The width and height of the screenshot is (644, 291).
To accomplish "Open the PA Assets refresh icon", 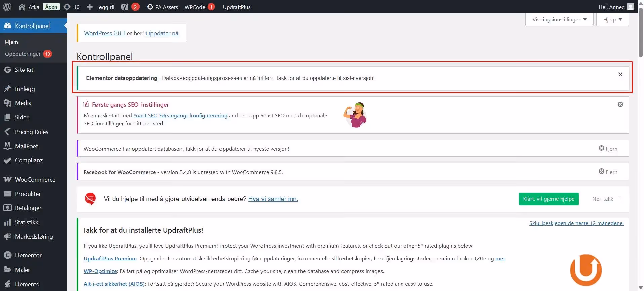I will pos(150,7).
